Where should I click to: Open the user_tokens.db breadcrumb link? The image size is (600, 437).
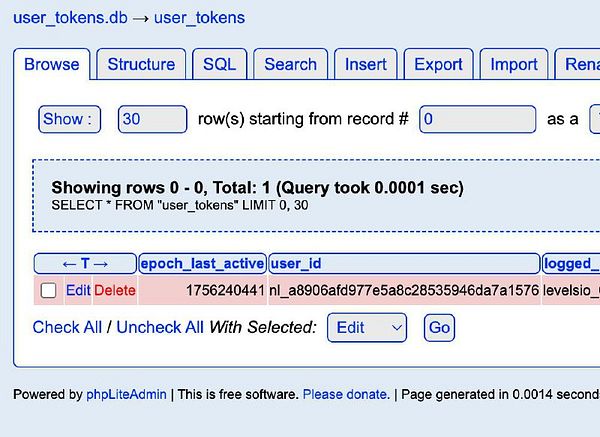click(70, 18)
